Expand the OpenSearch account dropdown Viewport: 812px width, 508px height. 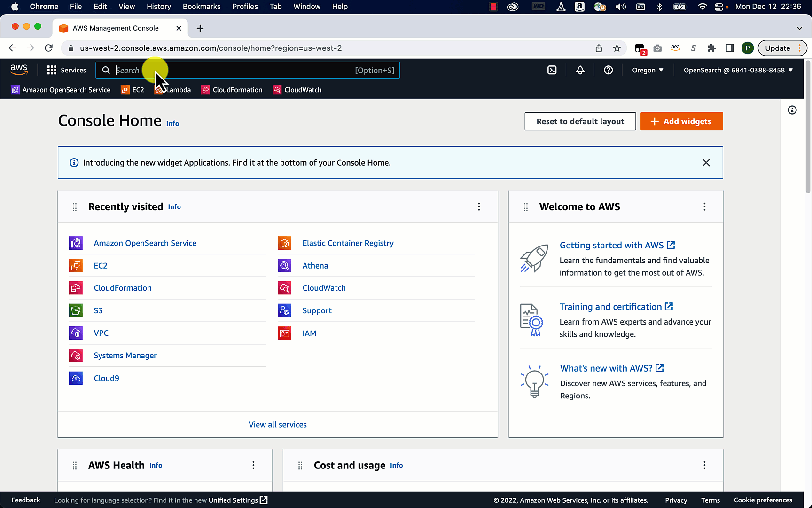coord(738,70)
